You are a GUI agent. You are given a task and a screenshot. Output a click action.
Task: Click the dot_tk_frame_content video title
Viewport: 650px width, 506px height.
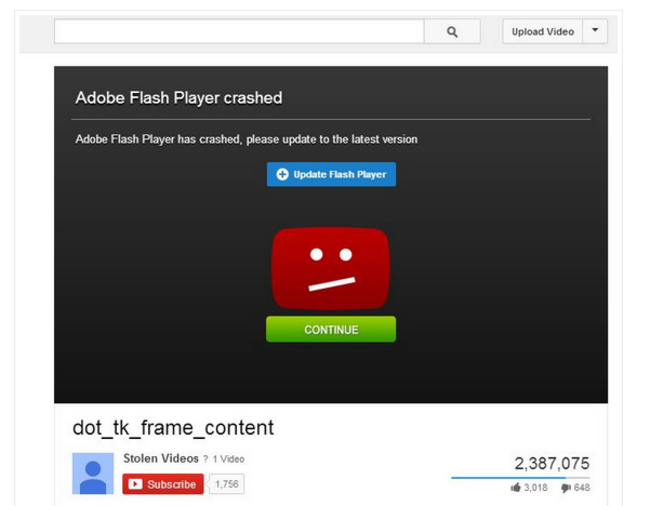(x=173, y=428)
